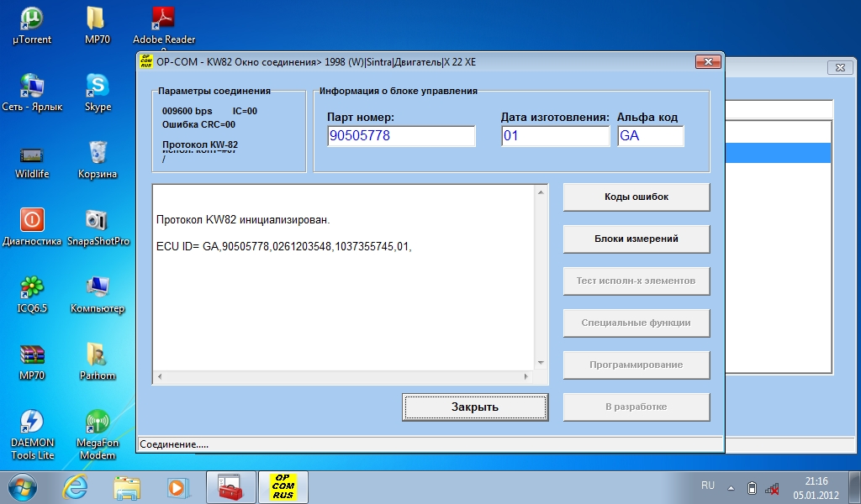Switch to the red toolbox taskbar app
Viewport: 861px width, 504px height.
(x=230, y=487)
